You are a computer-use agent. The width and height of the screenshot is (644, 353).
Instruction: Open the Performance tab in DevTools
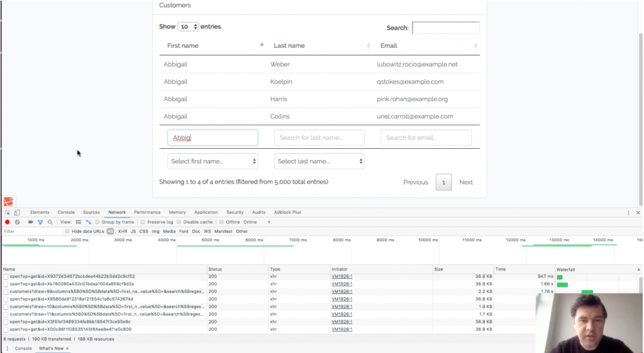pos(147,212)
